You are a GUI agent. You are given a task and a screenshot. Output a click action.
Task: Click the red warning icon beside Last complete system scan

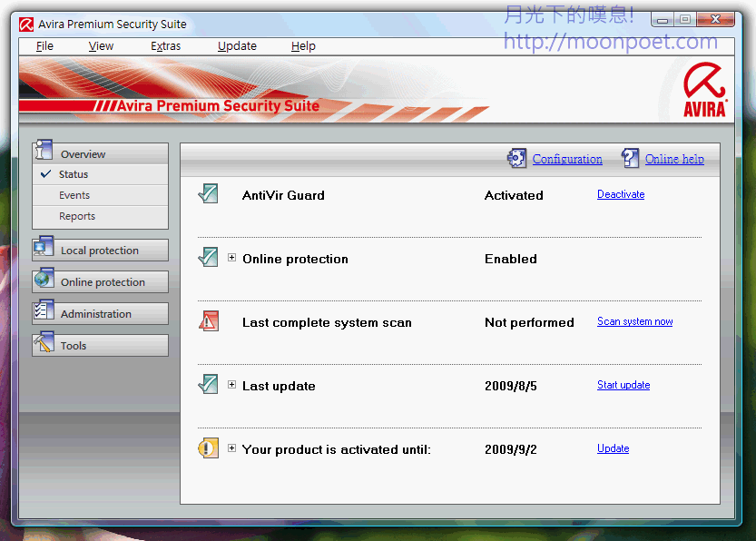(209, 321)
